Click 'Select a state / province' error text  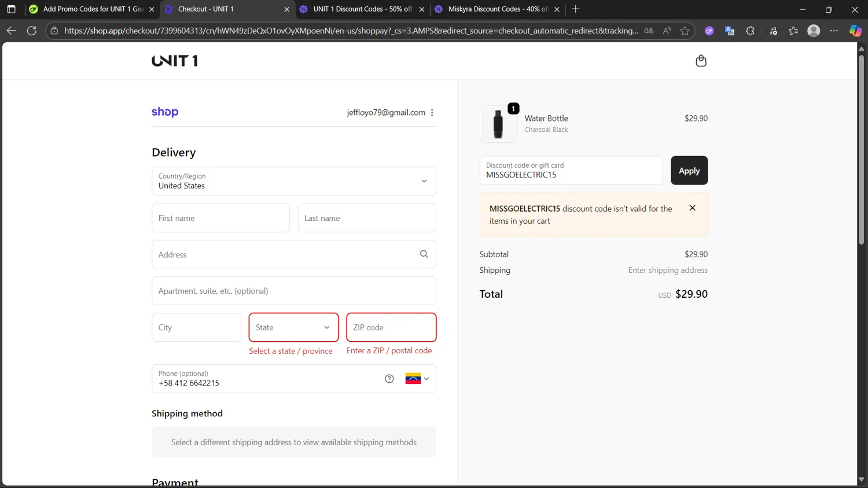pos(290,351)
